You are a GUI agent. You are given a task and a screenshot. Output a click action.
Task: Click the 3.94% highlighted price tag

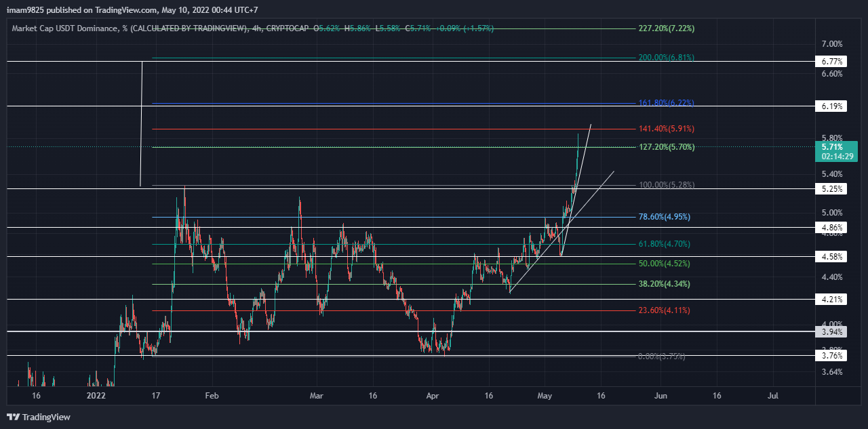pos(831,332)
